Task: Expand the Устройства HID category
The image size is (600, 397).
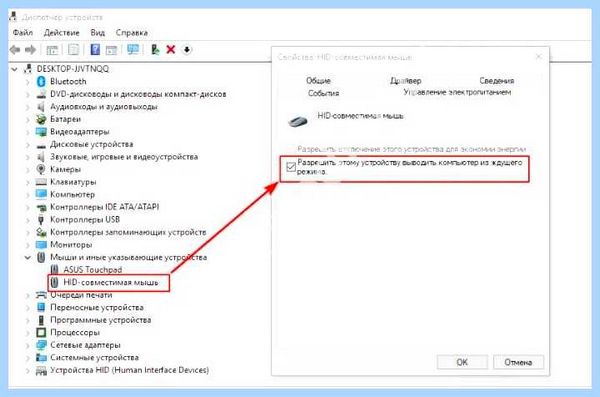Action: (x=27, y=370)
